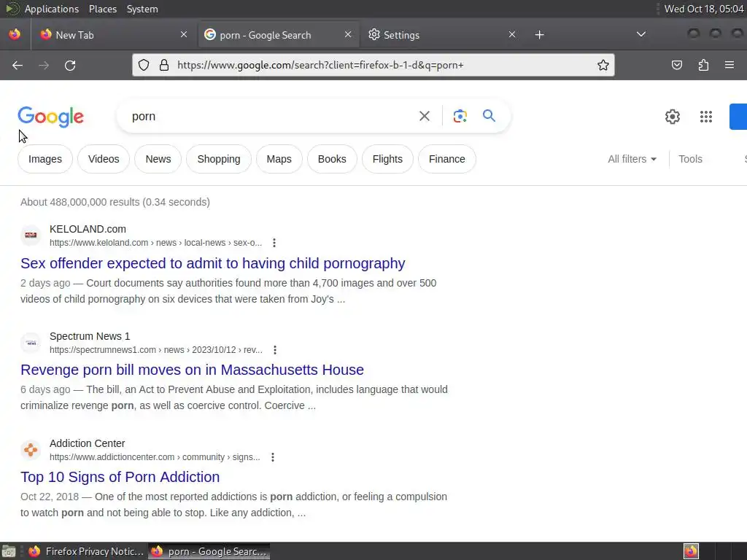Screen dimensions: 747x560
Task: Click the show desktop icon in bottom panel
Action: (x=9, y=551)
